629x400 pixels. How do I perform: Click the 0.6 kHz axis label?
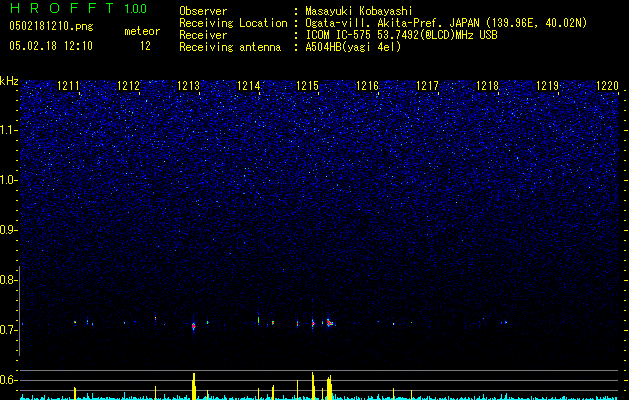point(8,380)
